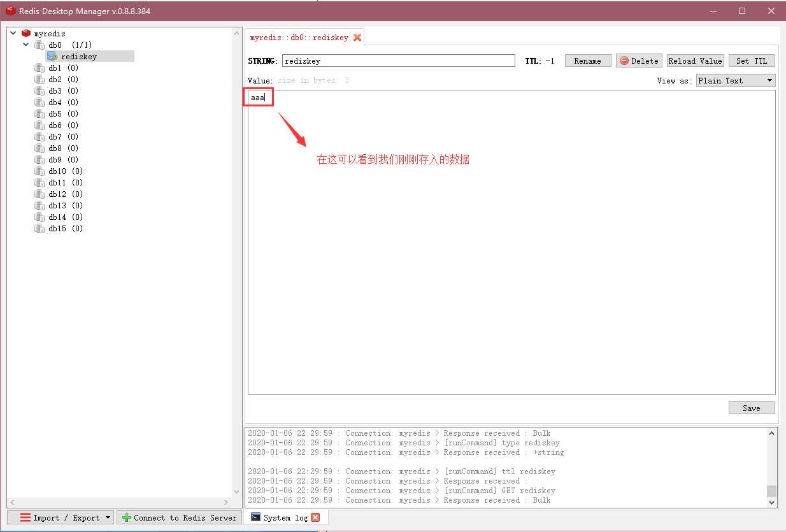
Task: Select the rediskey tree item
Action: point(90,56)
